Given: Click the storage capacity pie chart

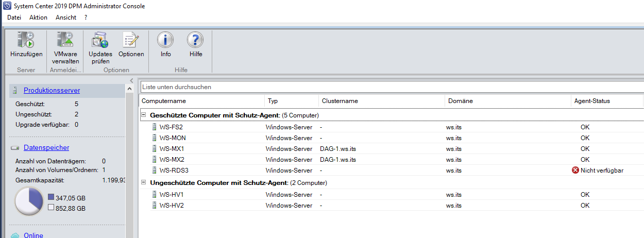Looking at the screenshot, I should (29, 201).
